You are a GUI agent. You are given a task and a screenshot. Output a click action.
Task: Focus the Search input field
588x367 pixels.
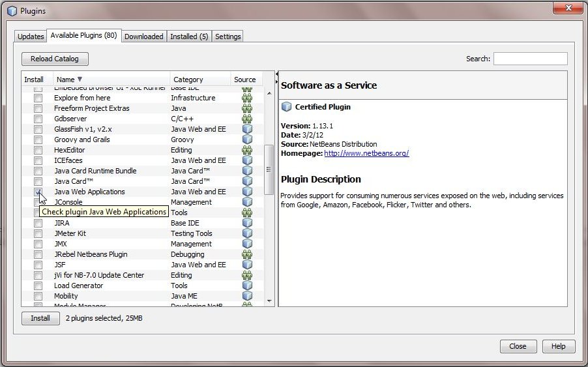(x=530, y=59)
